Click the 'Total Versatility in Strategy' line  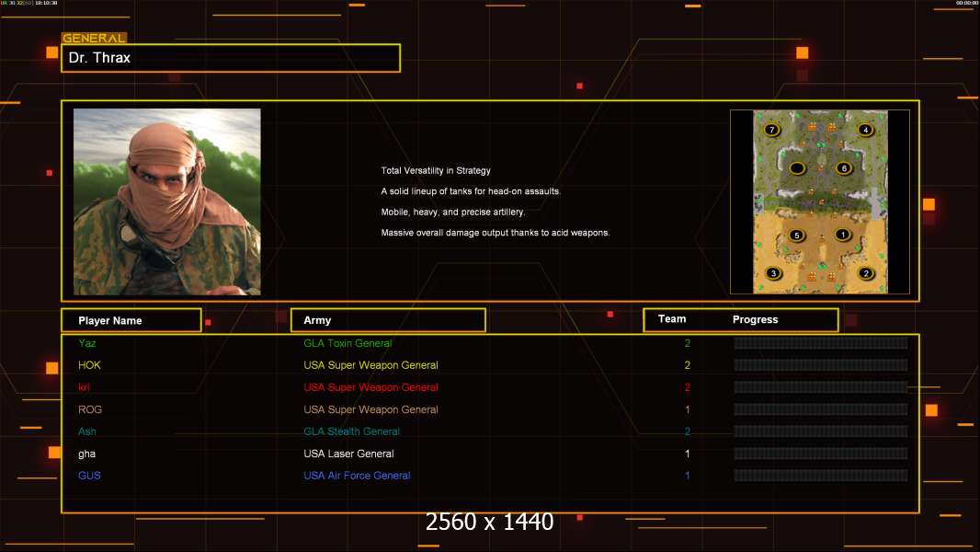pos(436,171)
